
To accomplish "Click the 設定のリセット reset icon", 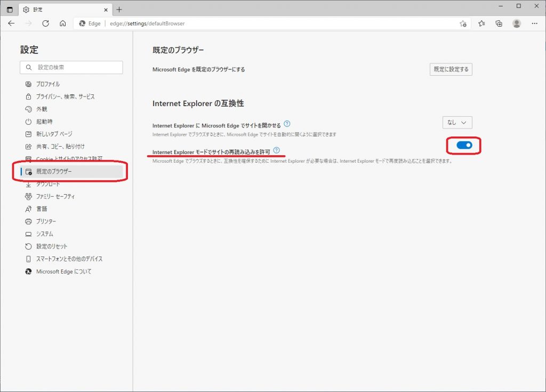I will tap(29, 246).
